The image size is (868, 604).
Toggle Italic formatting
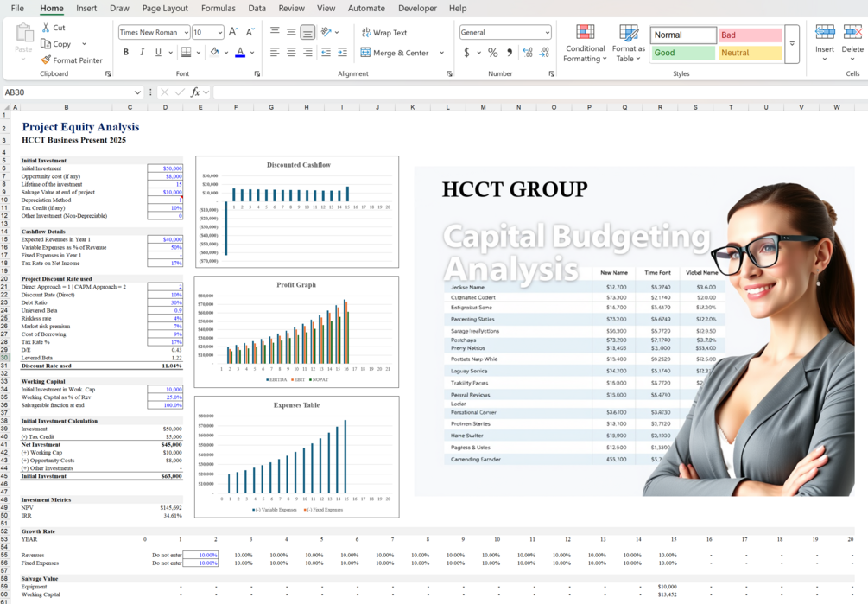143,52
